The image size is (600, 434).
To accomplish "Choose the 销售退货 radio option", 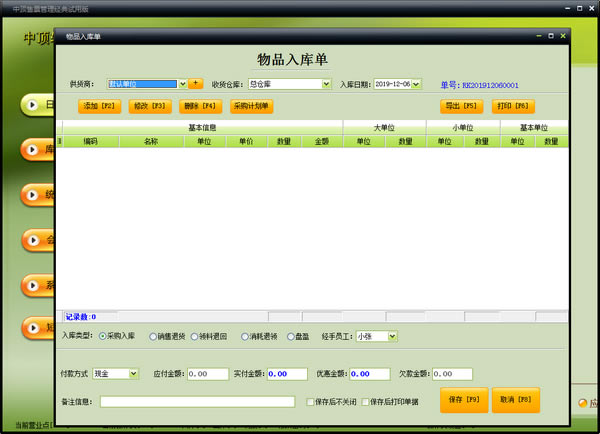I will (x=153, y=337).
